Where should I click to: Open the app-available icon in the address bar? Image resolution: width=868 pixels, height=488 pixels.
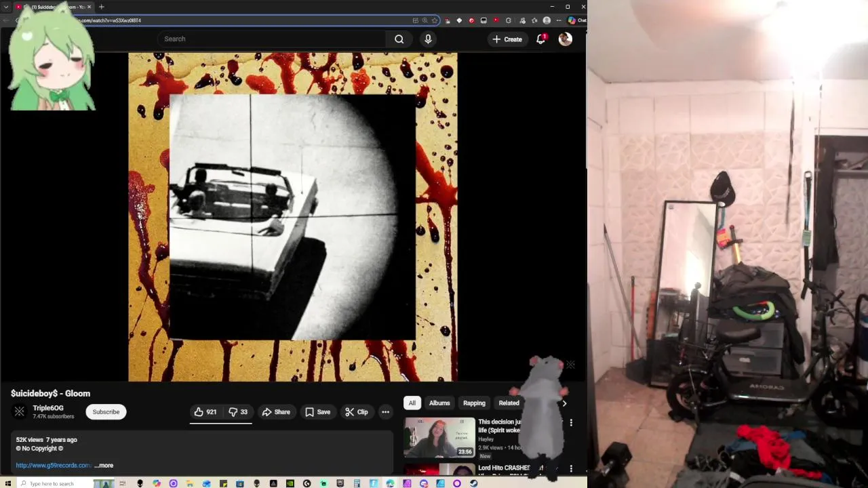[416, 20]
